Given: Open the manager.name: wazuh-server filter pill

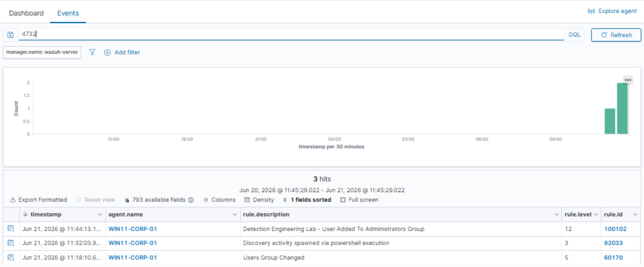Looking at the screenshot, I should tap(42, 52).
